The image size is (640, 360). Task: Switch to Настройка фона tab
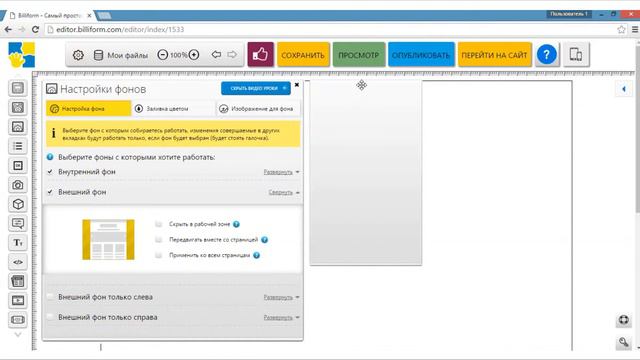coord(89,109)
